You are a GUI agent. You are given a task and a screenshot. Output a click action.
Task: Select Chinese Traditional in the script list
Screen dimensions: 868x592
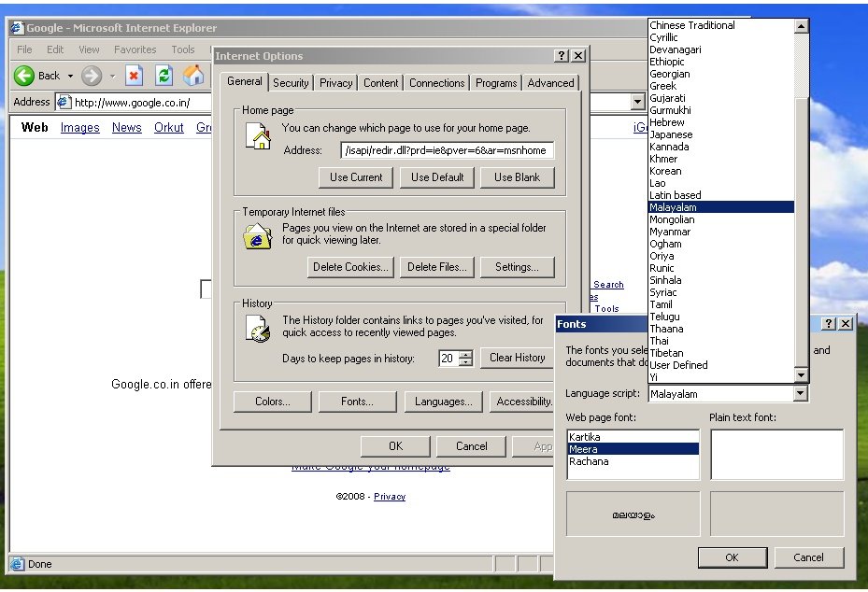[721, 25]
